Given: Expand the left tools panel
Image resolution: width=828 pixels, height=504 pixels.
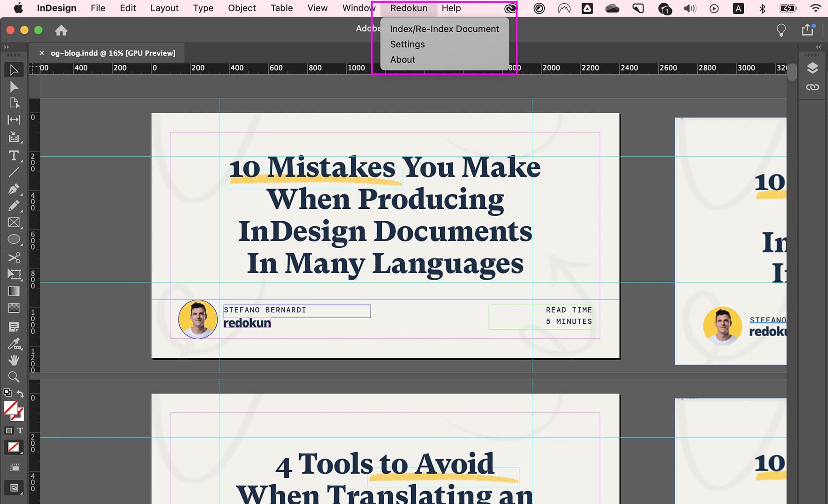Looking at the screenshot, I should click(6, 46).
